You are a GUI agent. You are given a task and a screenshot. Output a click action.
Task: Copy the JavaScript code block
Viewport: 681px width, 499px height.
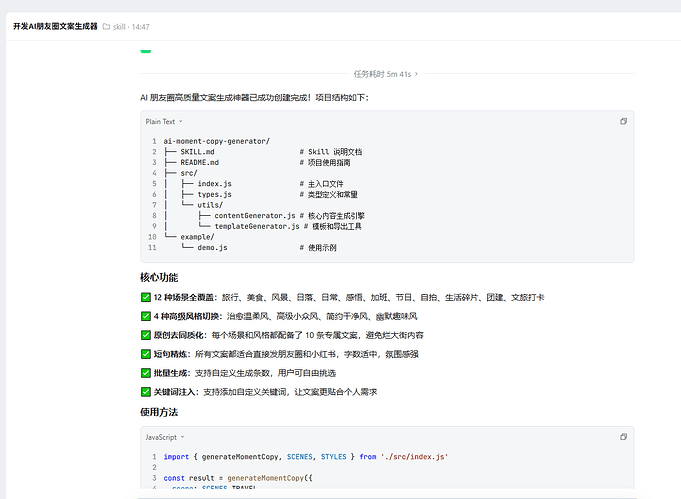(x=623, y=437)
